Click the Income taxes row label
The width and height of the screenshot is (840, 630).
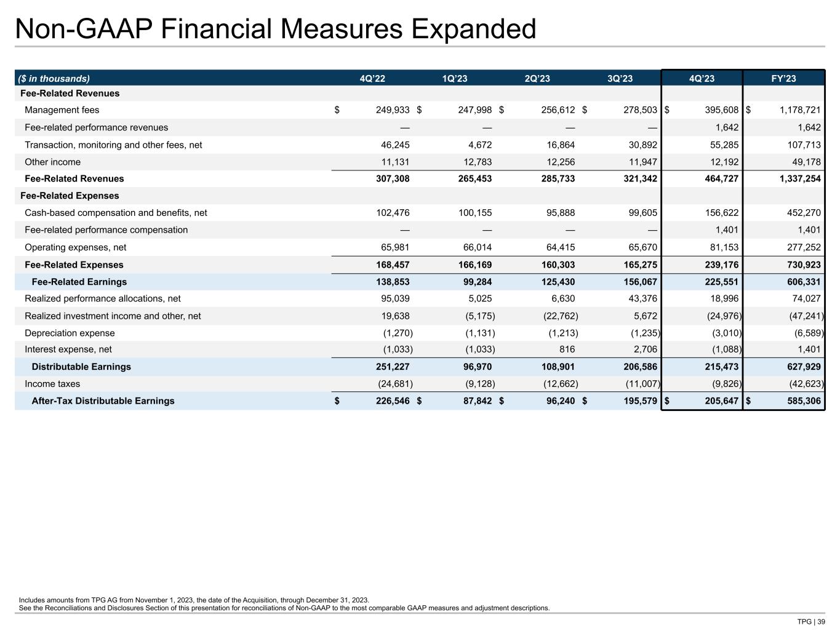click(x=52, y=384)
